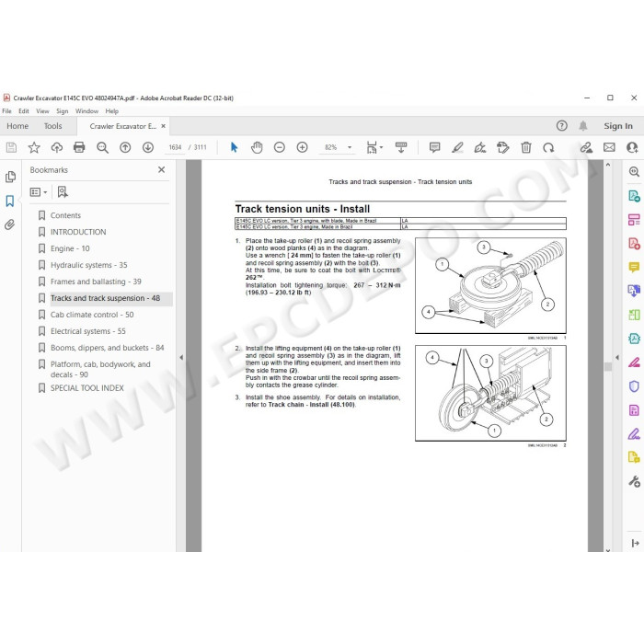Select the Highlight text pen
This screenshot has width=644, height=644.
pos(457,147)
